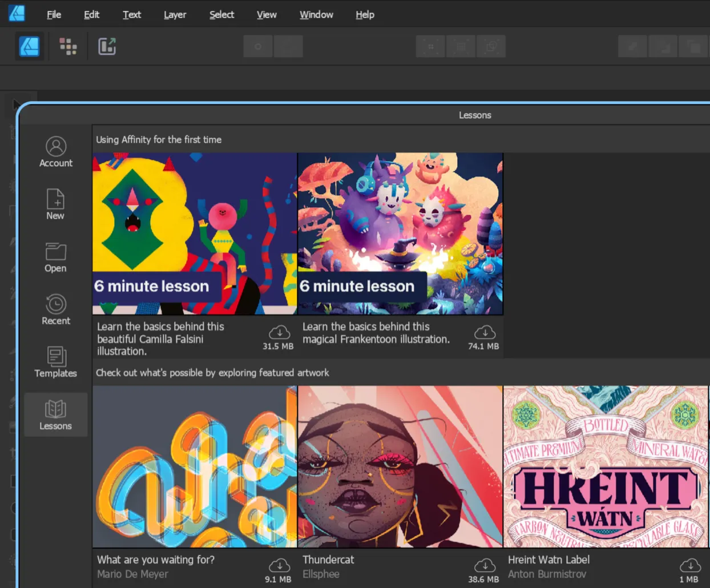Screen dimensions: 710x588
Task: Open the Layer menu
Action: (x=175, y=14)
